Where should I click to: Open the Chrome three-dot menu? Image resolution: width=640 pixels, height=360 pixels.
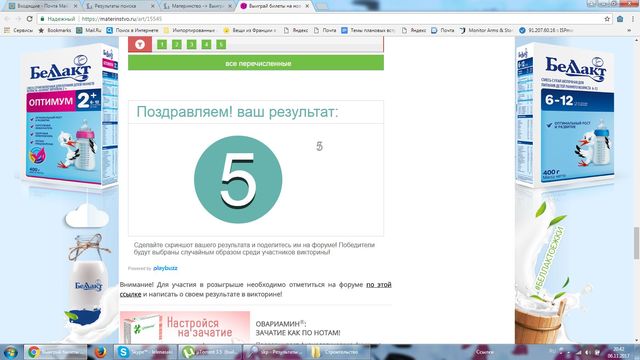[633, 19]
